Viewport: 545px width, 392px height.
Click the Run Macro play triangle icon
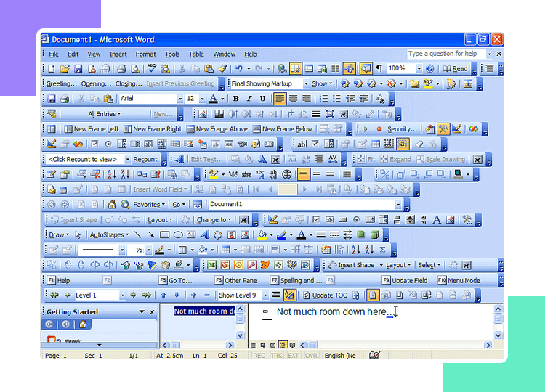point(366,129)
